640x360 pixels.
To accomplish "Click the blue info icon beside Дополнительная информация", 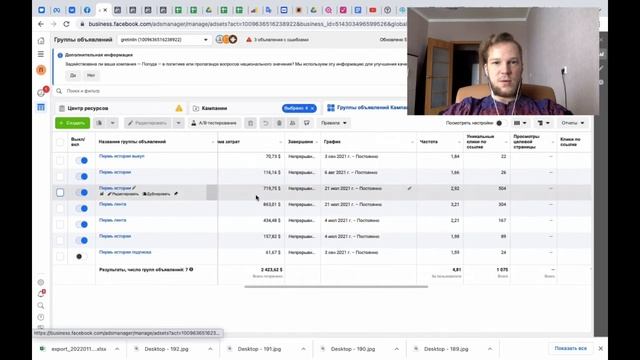I will tap(60, 55).
